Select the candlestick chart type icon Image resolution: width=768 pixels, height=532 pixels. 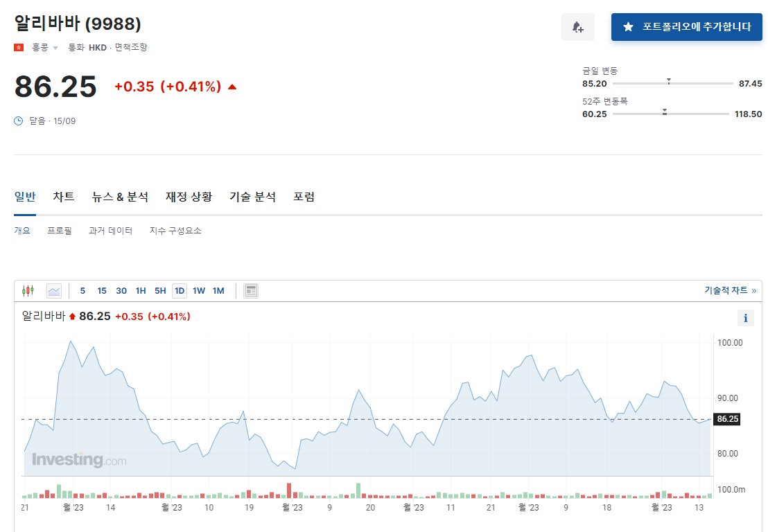(x=28, y=291)
